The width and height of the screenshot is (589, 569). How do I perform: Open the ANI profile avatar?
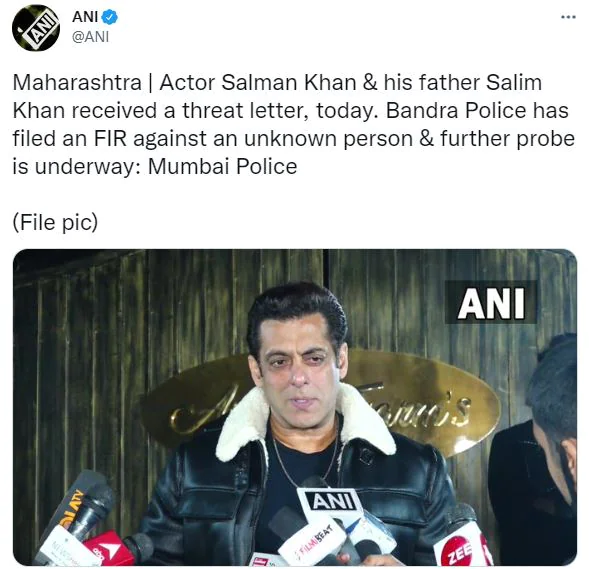click(36, 28)
